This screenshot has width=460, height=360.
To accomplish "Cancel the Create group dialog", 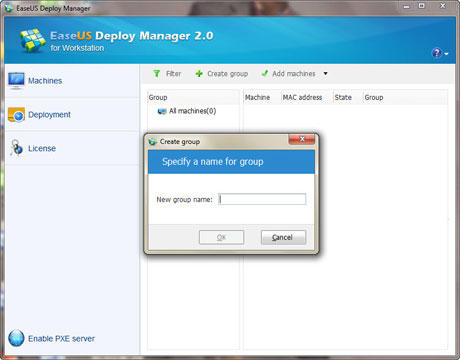I will 283,237.
